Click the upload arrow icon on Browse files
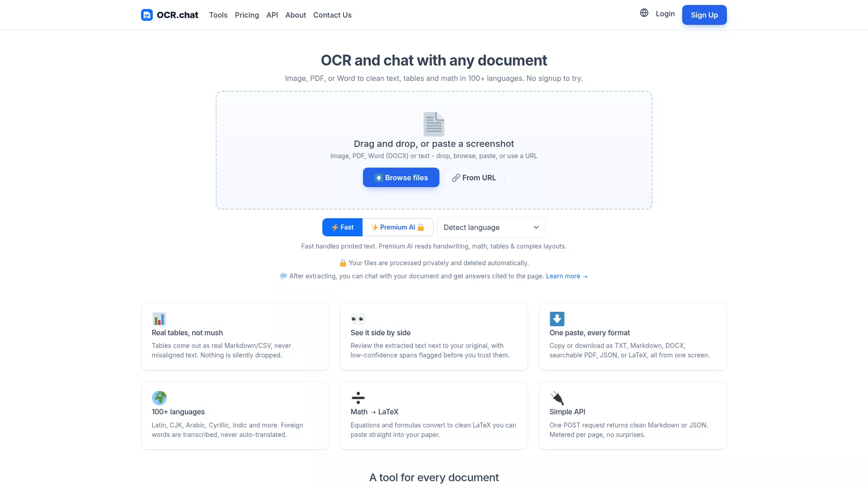 coord(379,178)
